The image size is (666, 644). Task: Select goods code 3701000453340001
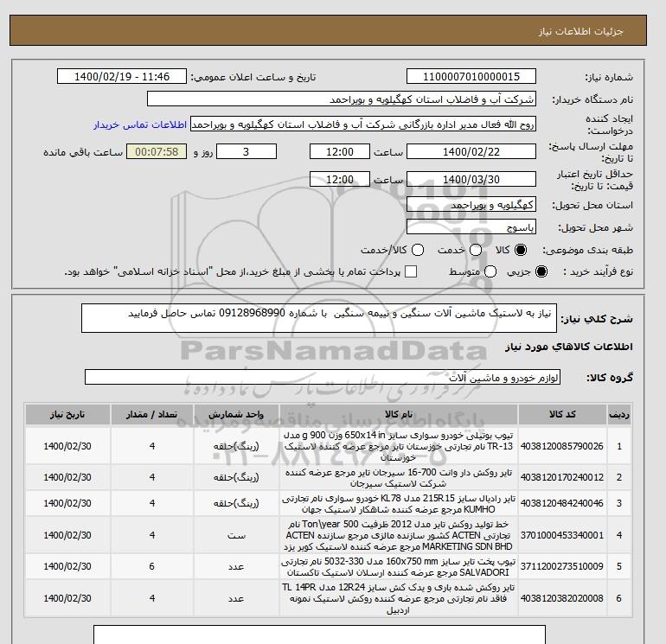coord(562,535)
